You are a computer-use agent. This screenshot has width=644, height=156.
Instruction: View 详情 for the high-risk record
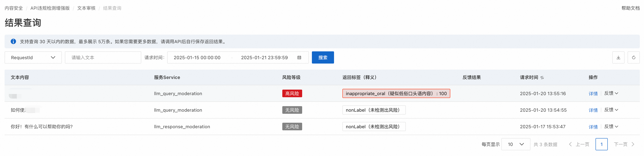593,94
